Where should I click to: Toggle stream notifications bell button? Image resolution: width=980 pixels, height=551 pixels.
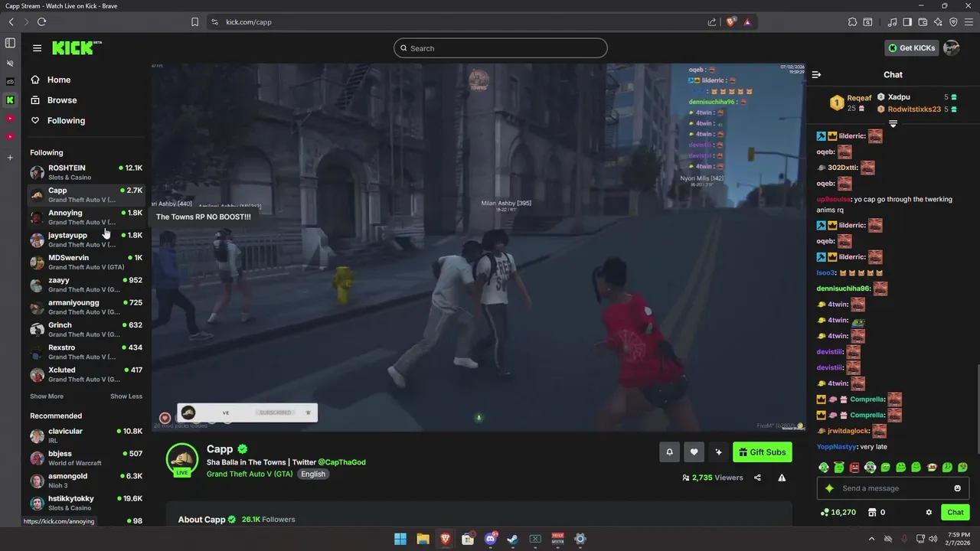pyautogui.click(x=669, y=452)
